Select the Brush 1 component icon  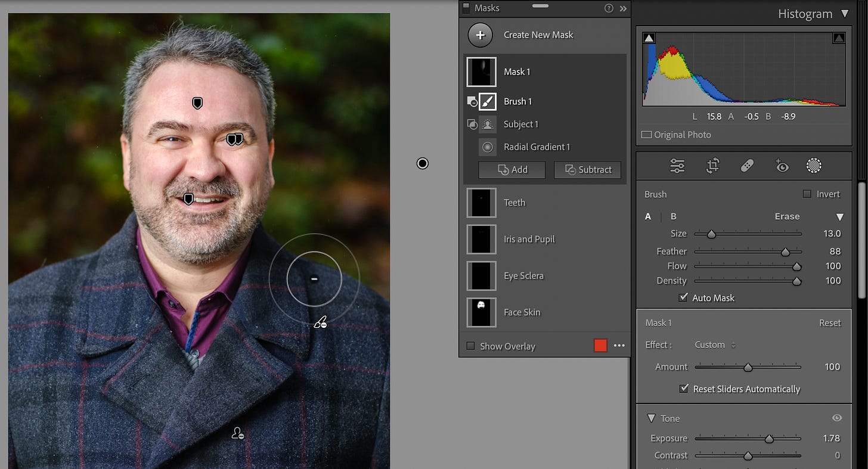click(487, 101)
